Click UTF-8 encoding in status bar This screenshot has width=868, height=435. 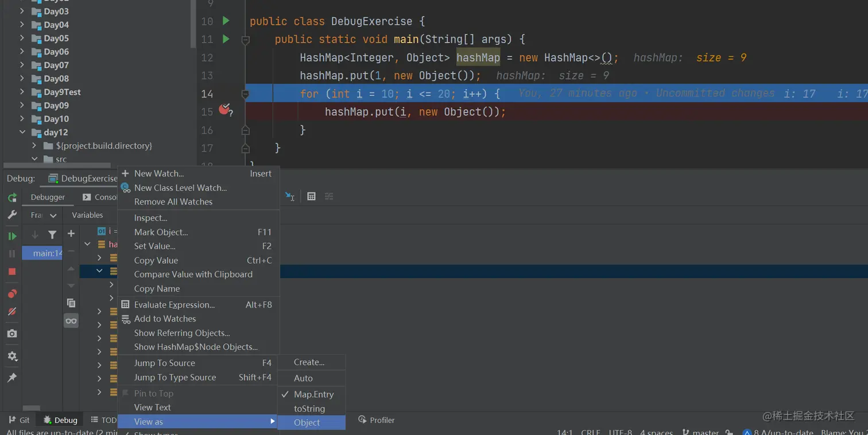tap(621, 432)
